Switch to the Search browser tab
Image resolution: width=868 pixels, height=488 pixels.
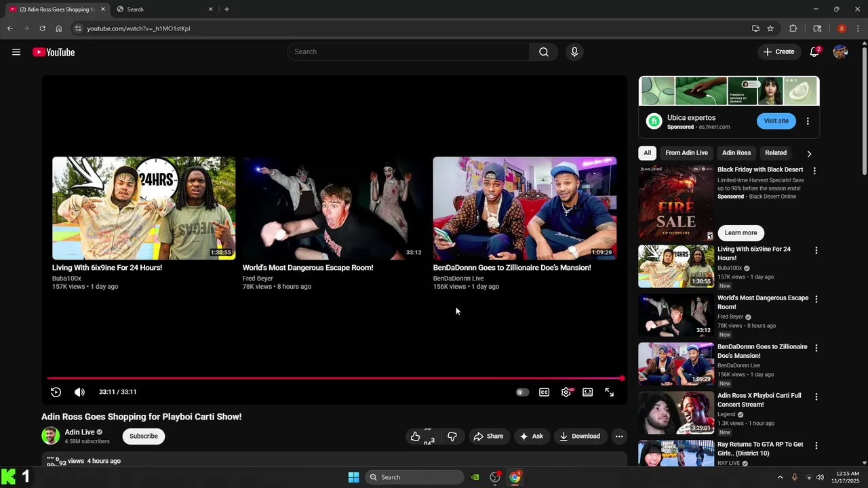pos(165,9)
